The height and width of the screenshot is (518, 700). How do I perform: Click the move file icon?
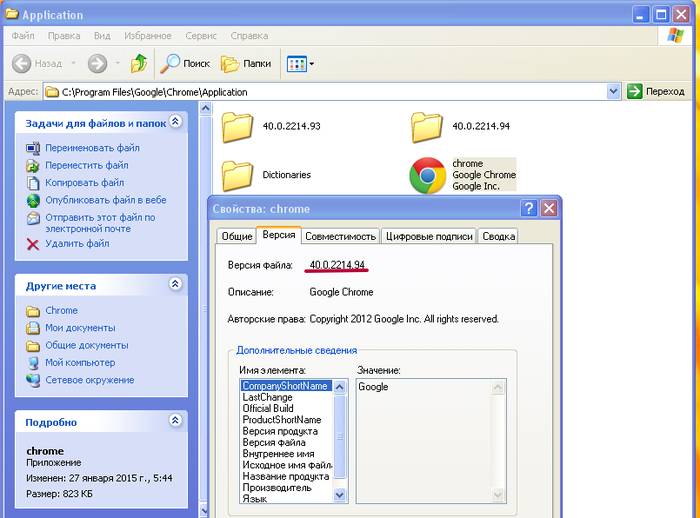[33, 166]
